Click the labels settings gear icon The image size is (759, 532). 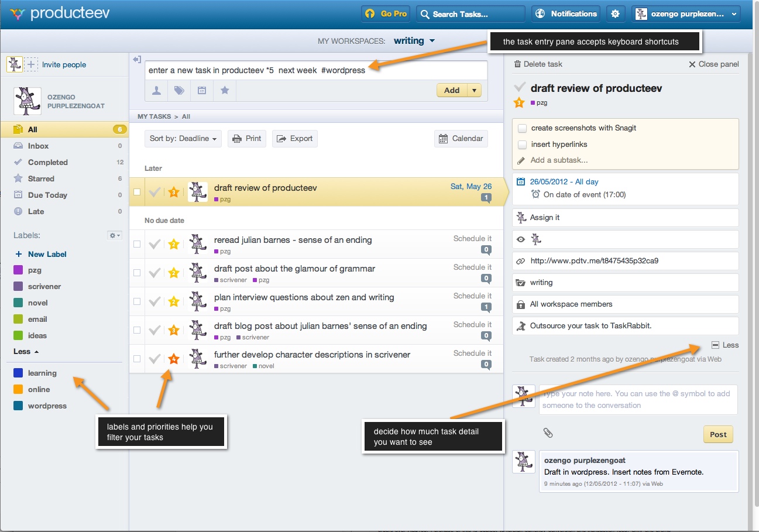pos(115,235)
